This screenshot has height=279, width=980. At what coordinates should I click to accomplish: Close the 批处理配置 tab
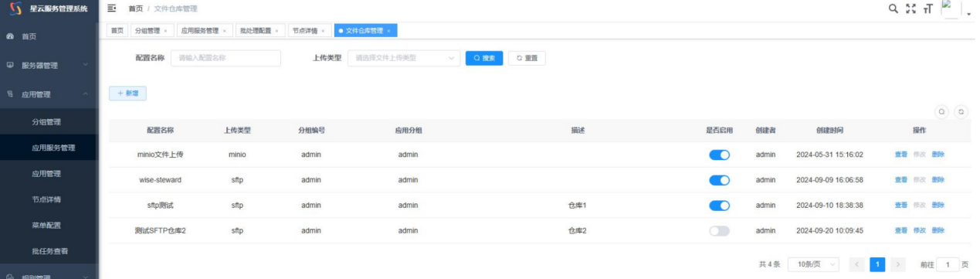click(x=277, y=31)
